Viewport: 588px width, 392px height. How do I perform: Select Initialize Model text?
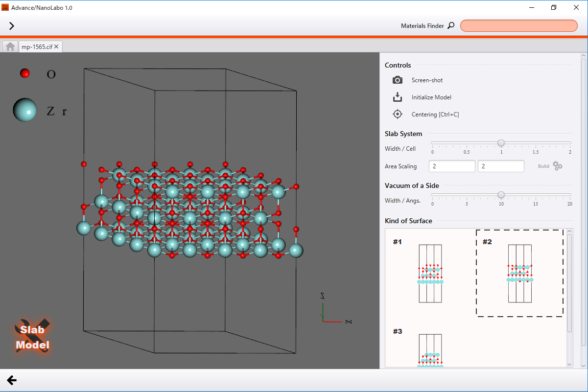click(431, 97)
